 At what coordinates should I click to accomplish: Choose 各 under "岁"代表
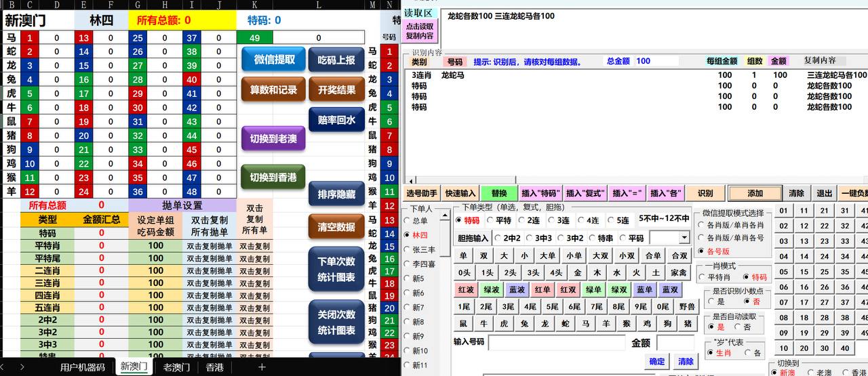(752, 352)
